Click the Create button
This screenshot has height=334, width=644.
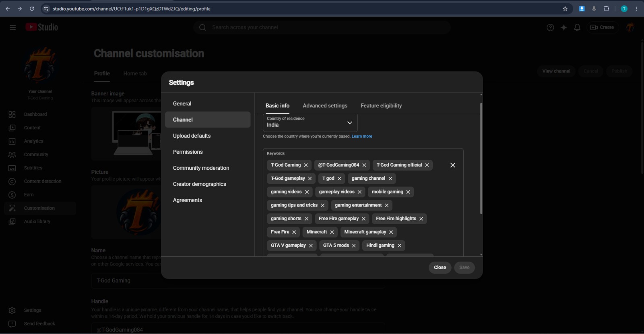(602, 27)
